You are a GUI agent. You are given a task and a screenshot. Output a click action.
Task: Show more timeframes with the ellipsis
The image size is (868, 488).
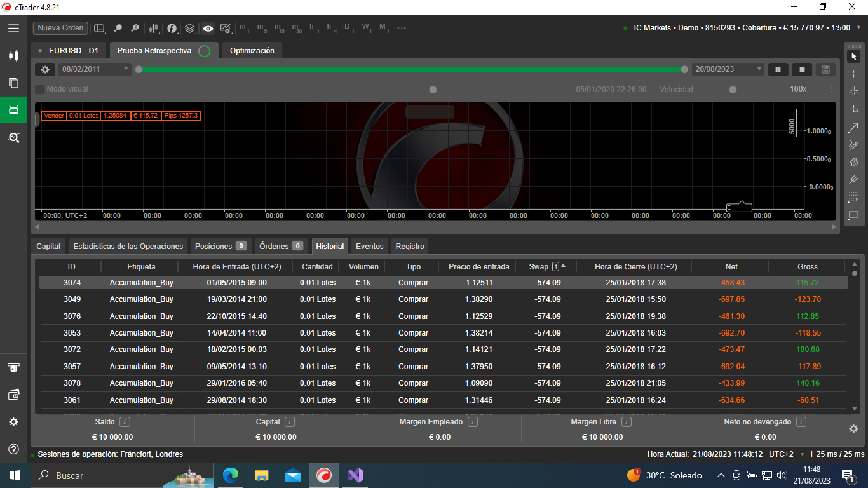[x=401, y=28]
